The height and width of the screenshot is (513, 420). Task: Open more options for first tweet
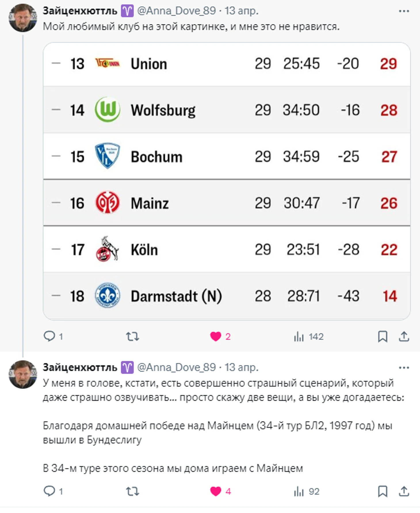(x=404, y=11)
